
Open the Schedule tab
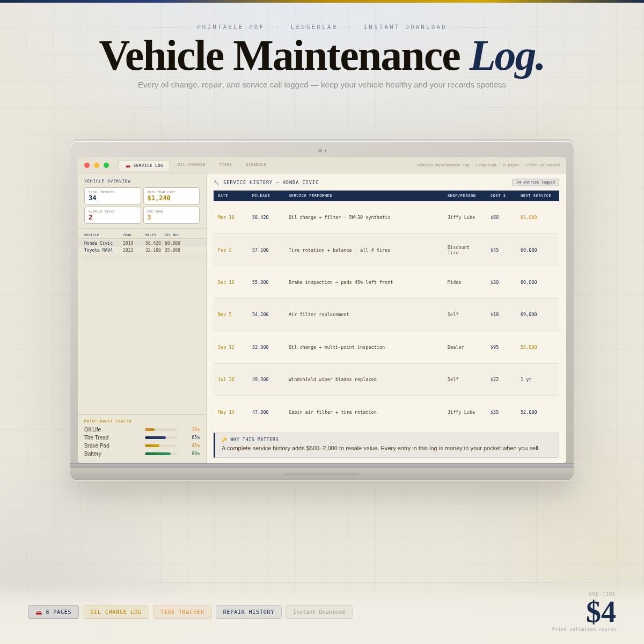click(256, 165)
